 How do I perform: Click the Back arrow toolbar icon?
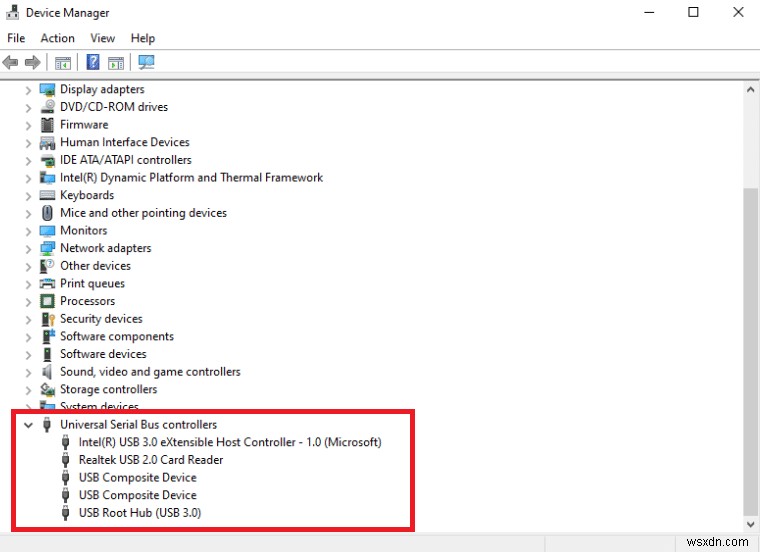click(x=10, y=63)
